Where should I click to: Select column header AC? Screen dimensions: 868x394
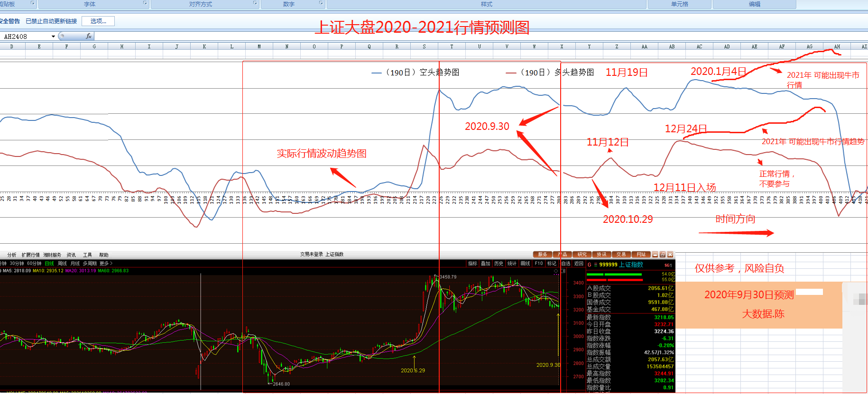699,46
